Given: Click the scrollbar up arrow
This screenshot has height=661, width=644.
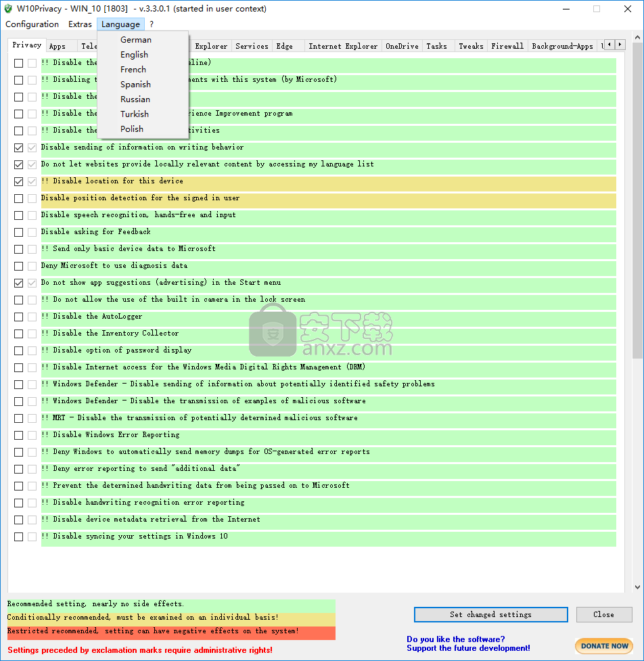Looking at the screenshot, I should click(x=637, y=38).
